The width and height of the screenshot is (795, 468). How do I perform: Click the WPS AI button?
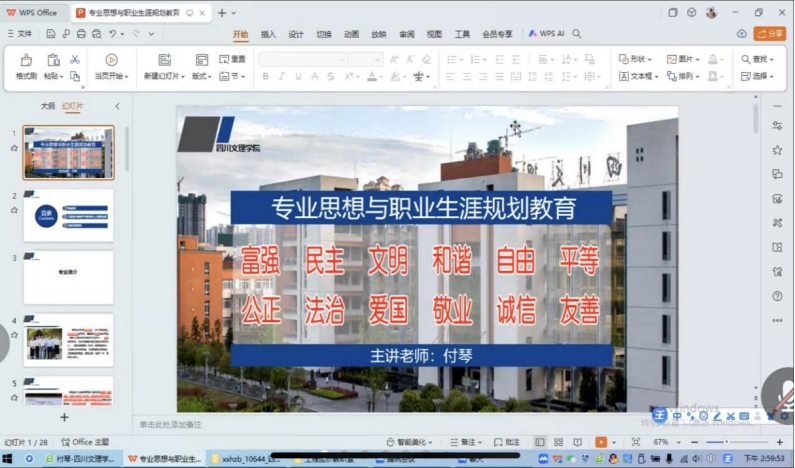point(546,33)
